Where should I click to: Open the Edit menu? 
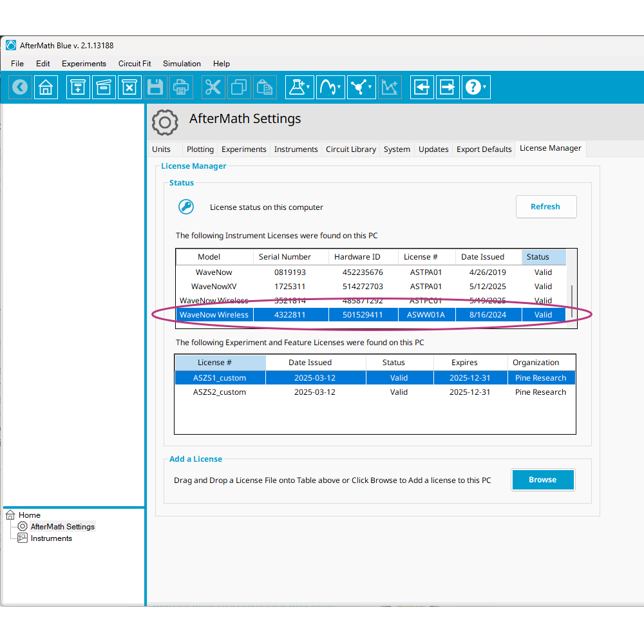43,64
